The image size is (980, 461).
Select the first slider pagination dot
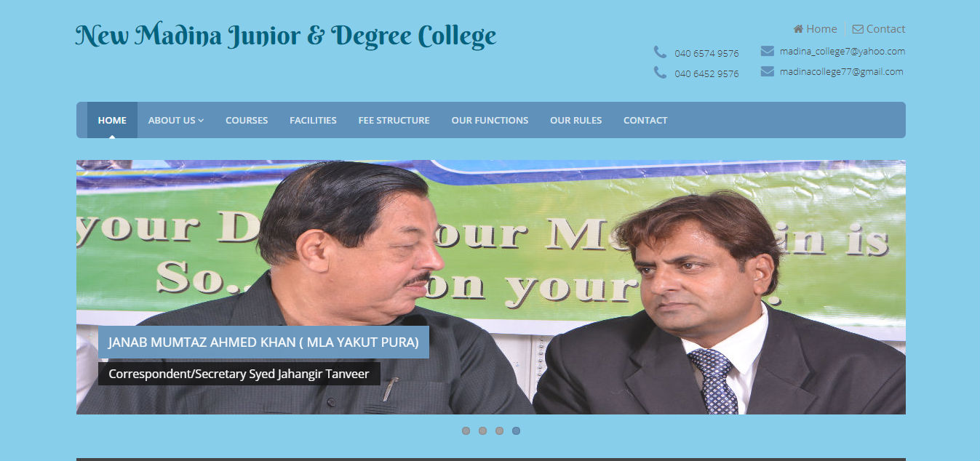tap(466, 430)
